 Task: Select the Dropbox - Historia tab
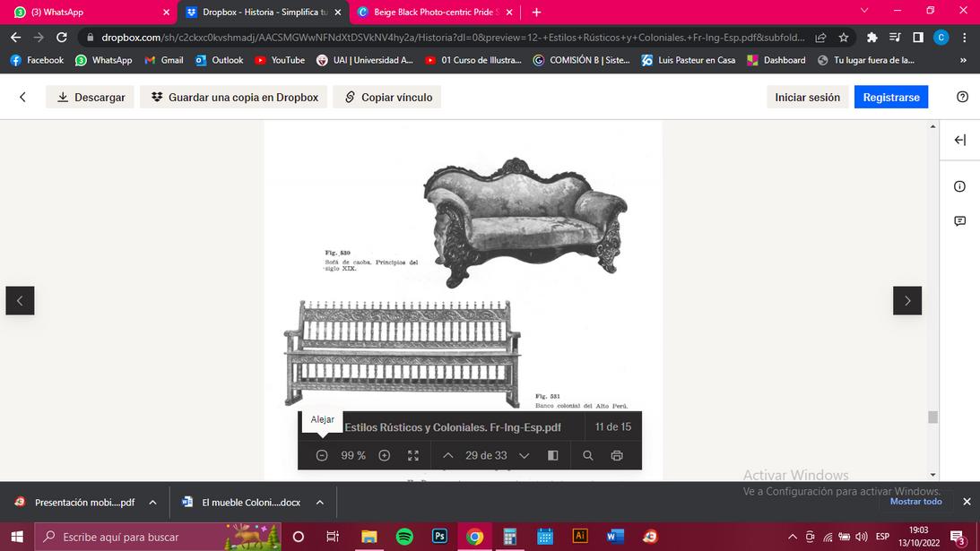265,12
